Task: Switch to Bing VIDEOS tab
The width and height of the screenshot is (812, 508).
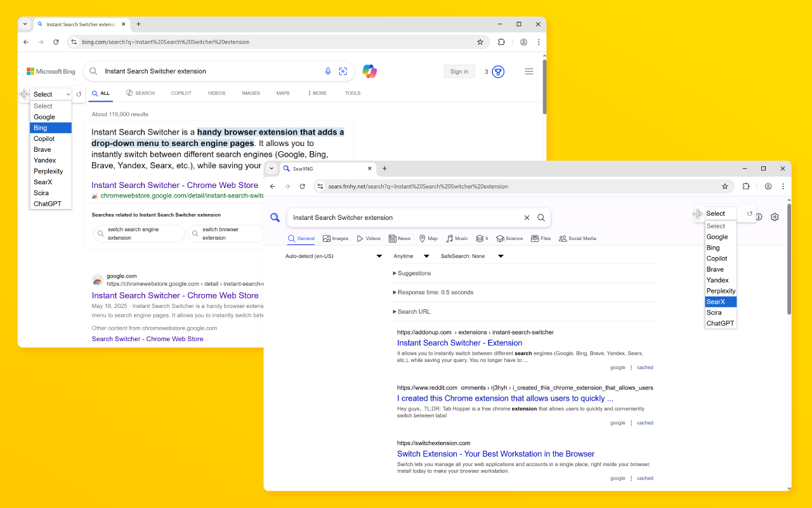Action: [216, 93]
